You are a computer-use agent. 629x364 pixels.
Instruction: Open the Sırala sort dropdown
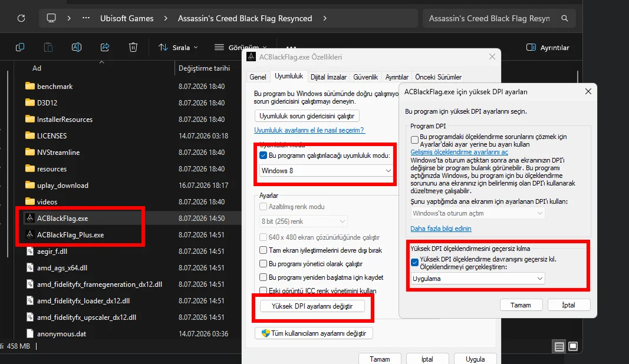coord(178,47)
